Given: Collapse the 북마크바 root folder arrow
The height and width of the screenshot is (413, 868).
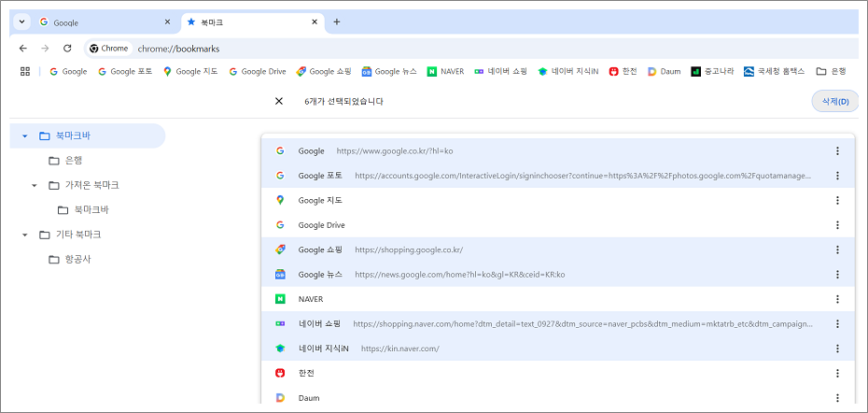Looking at the screenshot, I should click(x=24, y=135).
